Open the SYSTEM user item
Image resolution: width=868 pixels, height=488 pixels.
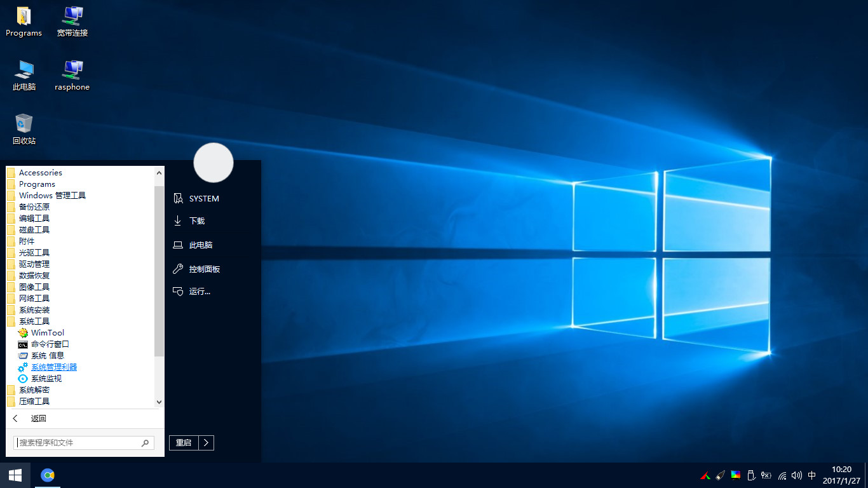(x=202, y=198)
